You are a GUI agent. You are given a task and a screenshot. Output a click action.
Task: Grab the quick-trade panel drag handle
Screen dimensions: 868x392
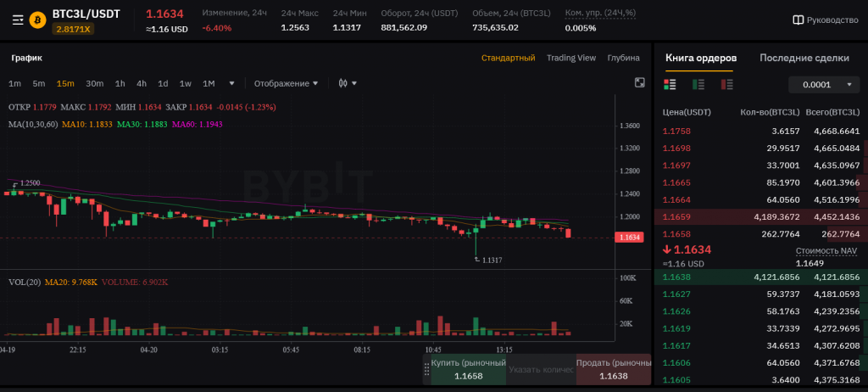pyautogui.click(x=426, y=369)
